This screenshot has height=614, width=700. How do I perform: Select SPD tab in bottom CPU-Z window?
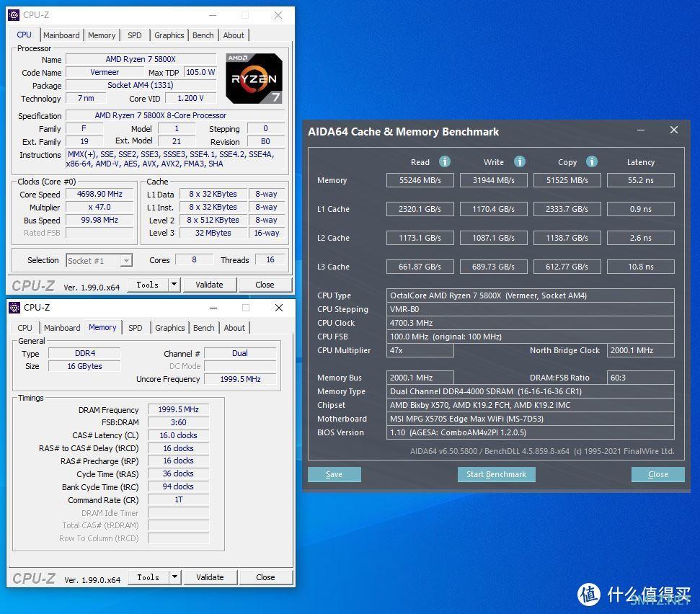tap(136, 328)
